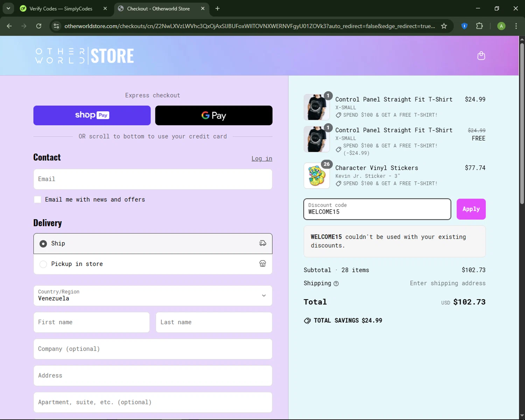Check Email me with news and offers
The height and width of the screenshot is (420, 525).
37,199
